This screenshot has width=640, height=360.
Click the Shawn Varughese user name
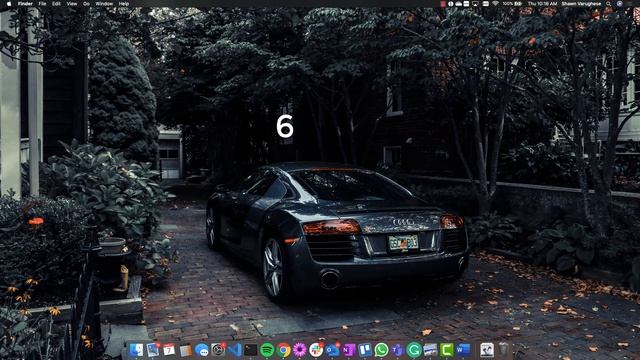coord(581,4)
